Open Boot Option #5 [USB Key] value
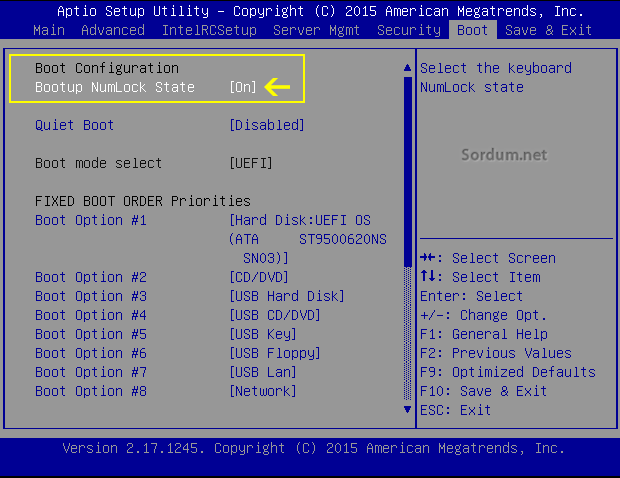The height and width of the screenshot is (478, 620). [x=263, y=334]
